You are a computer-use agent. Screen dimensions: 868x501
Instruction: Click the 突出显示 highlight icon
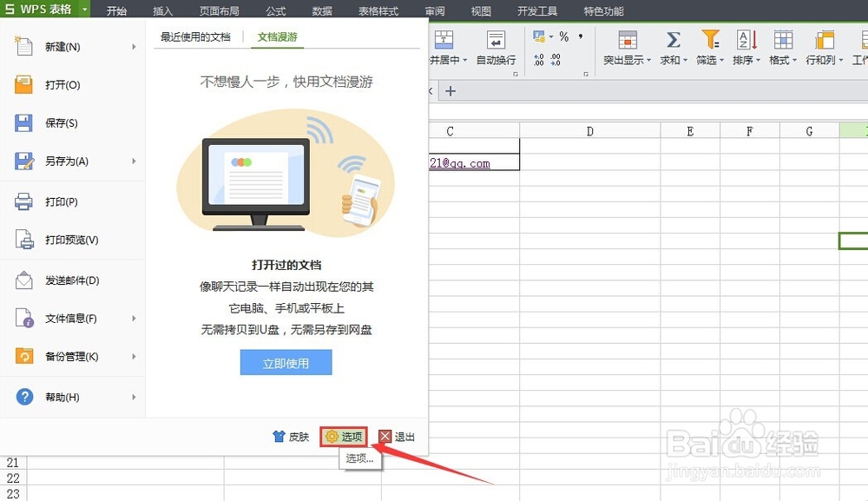coord(628,40)
